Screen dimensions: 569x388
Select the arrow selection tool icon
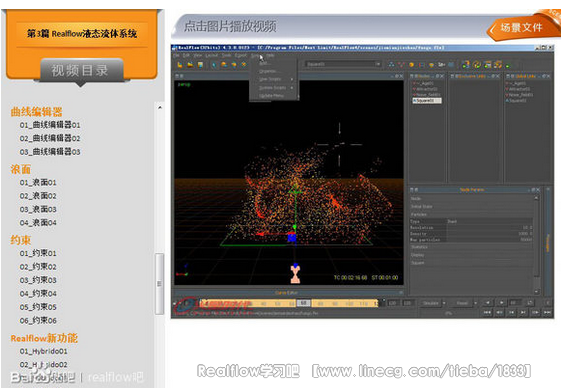[x=214, y=65]
